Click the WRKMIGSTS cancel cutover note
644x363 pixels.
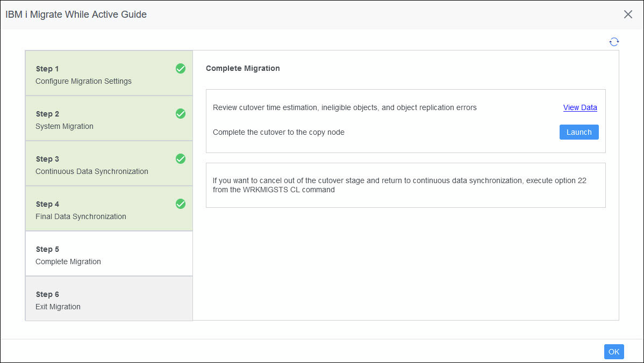pos(399,185)
